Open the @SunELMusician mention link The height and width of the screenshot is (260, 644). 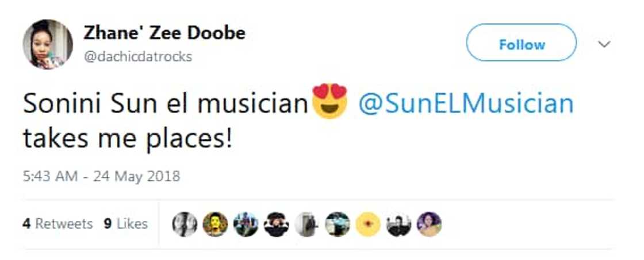pyautogui.click(x=466, y=104)
